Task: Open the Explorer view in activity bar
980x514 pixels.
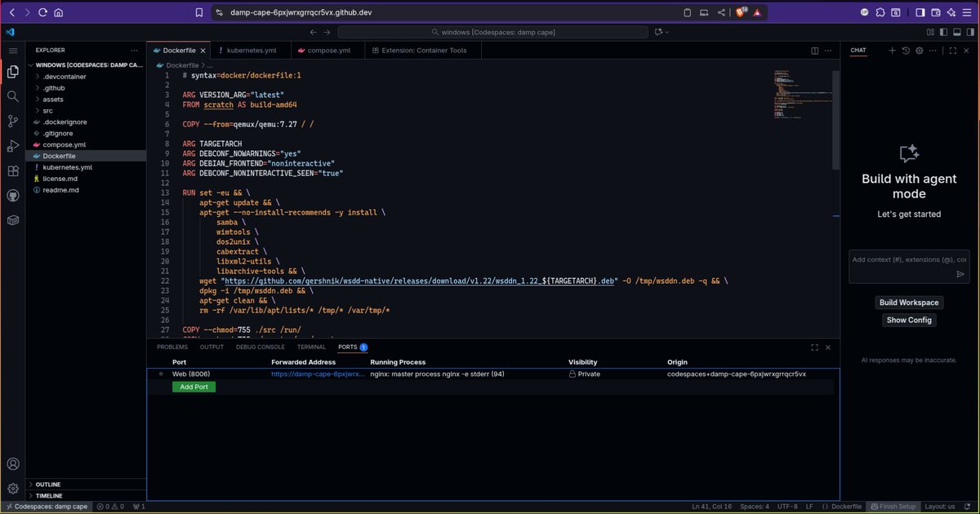Action: [13, 71]
